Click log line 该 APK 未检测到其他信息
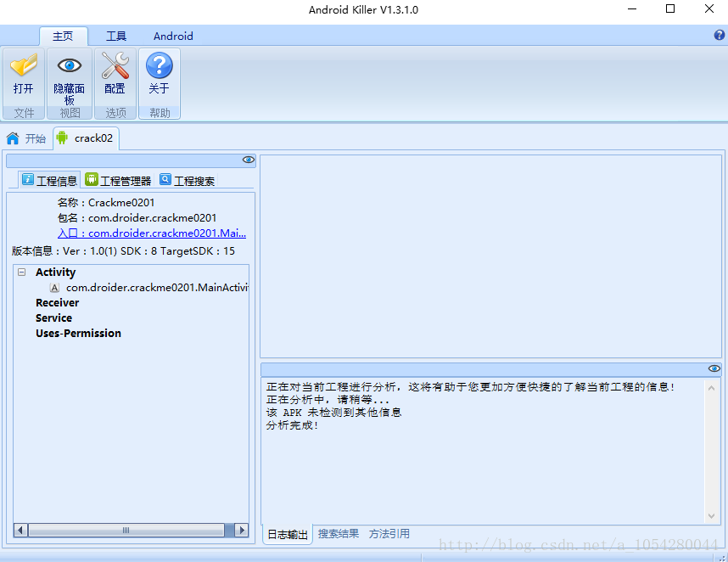The width and height of the screenshot is (728, 562). tap(333, 413)
